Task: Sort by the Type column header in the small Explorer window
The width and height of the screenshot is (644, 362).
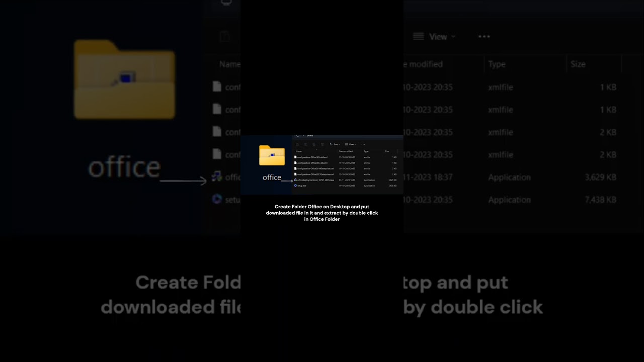Action: tap(366, 151)
